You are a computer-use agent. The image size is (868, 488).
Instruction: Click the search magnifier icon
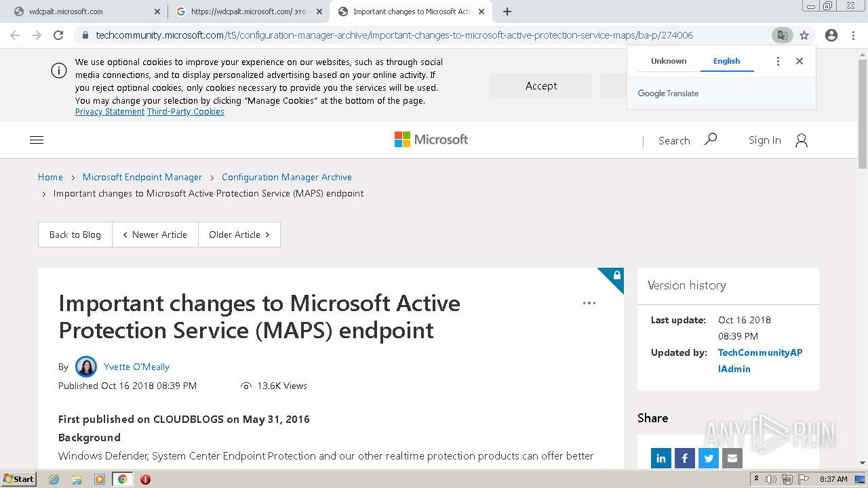coord(711,139)
